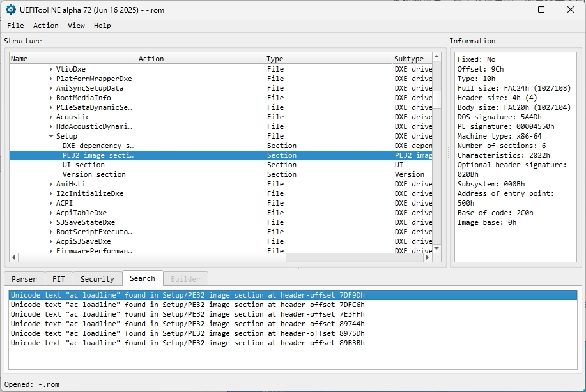Open the Help menu

coord(102,26)
